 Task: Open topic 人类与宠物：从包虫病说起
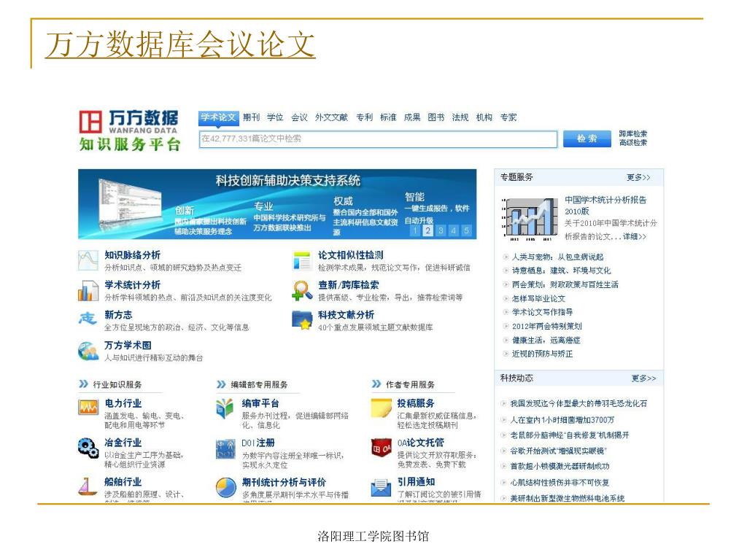tap(557, 257)
